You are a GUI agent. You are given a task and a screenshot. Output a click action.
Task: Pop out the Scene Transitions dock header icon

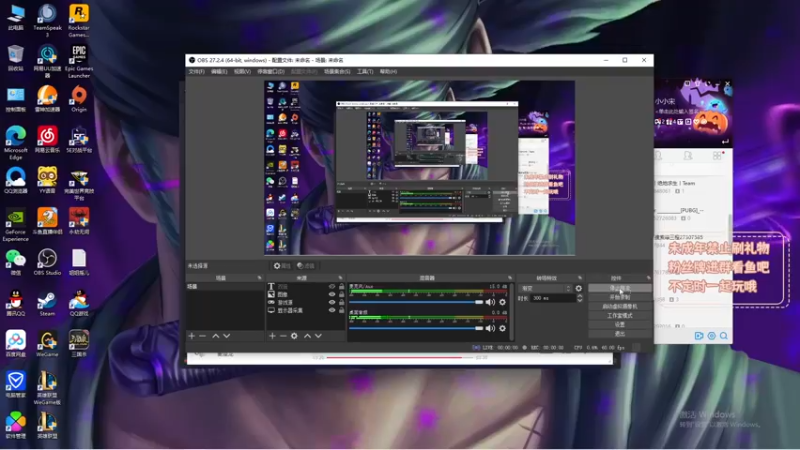pos(580,278)
